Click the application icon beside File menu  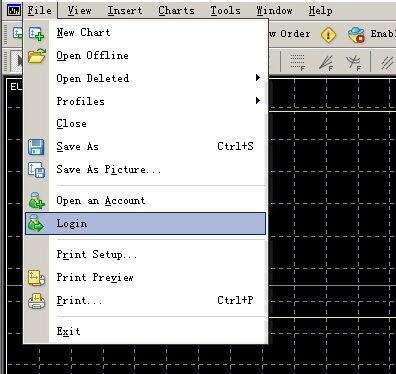click(14, 10)
